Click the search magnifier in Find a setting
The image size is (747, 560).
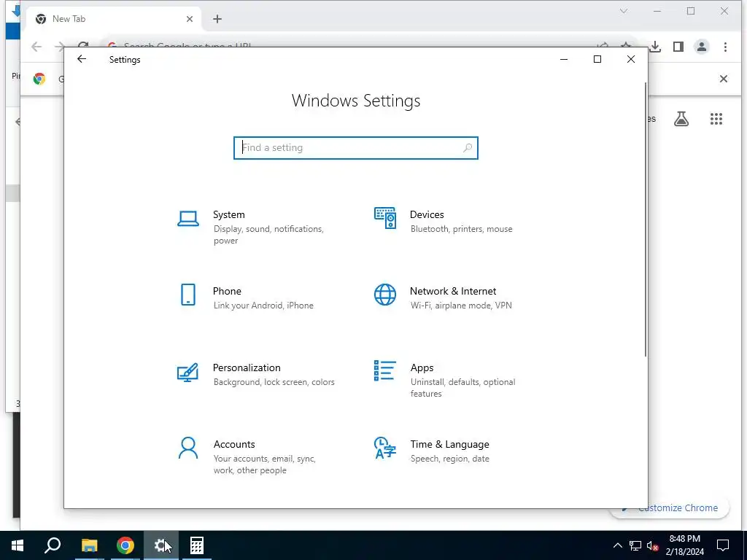tap(468, 147)
